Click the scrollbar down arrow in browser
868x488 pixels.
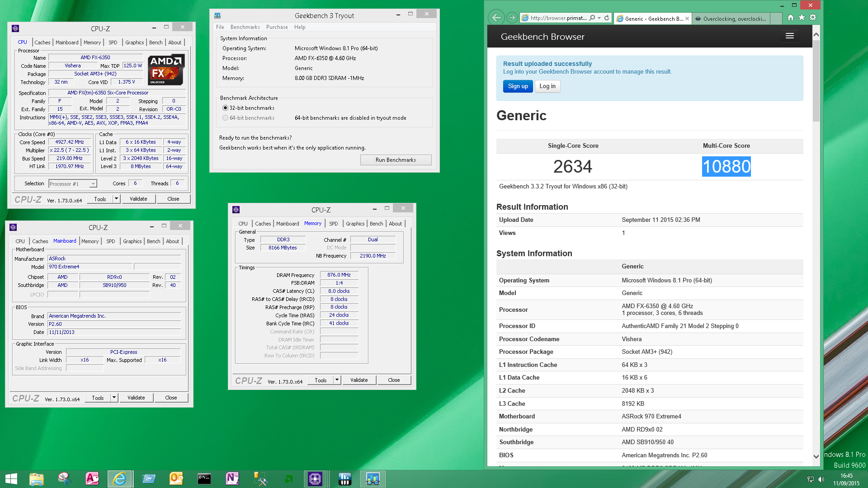click(x=816, y=456)
